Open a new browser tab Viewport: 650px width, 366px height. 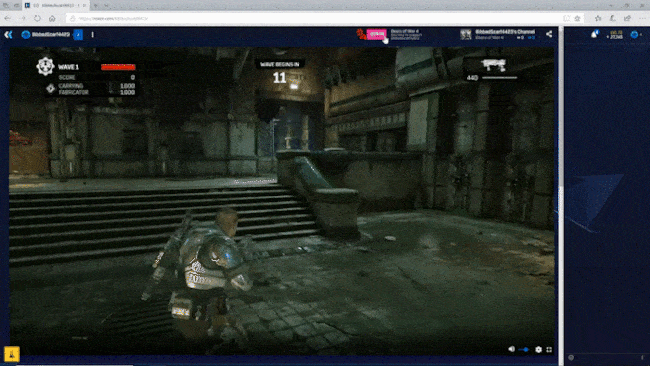pos(96,5)
